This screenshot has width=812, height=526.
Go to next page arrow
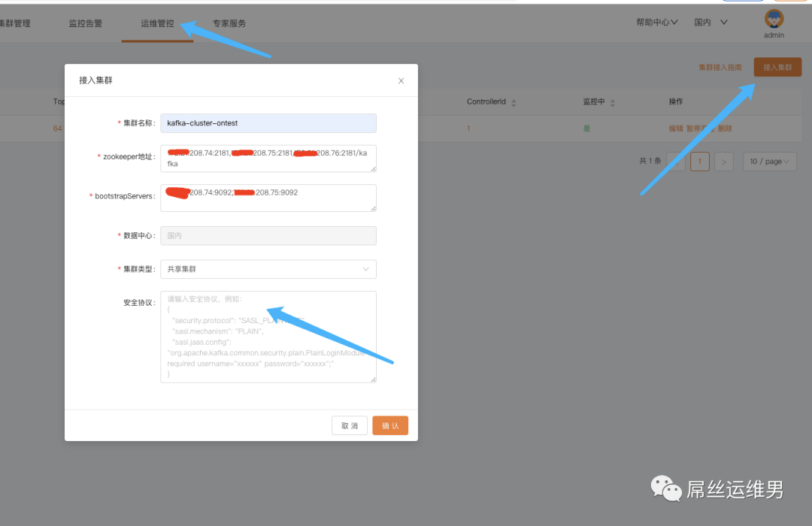click(723, 162)
